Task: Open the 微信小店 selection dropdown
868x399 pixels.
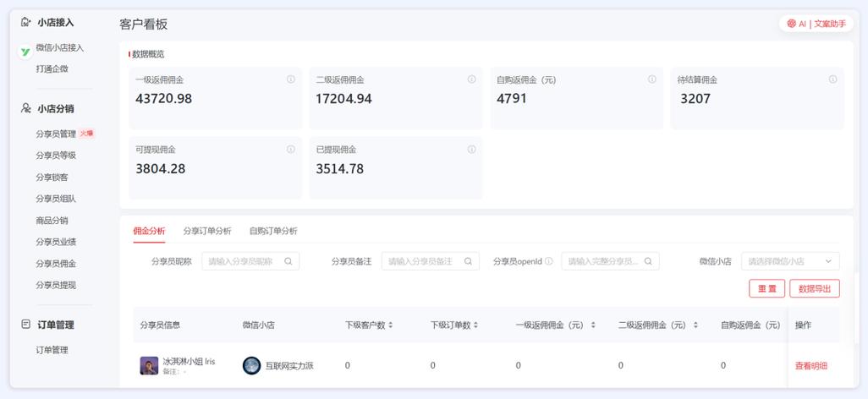Action: 790,261
